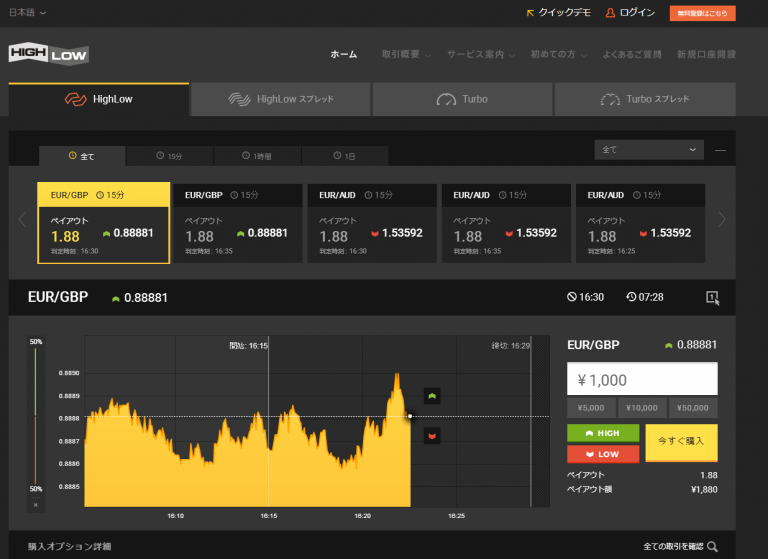The height and width of the screenshot is (559, 768).
Task: Click the 07:28 remaining time icon
Action: (631, 297)
